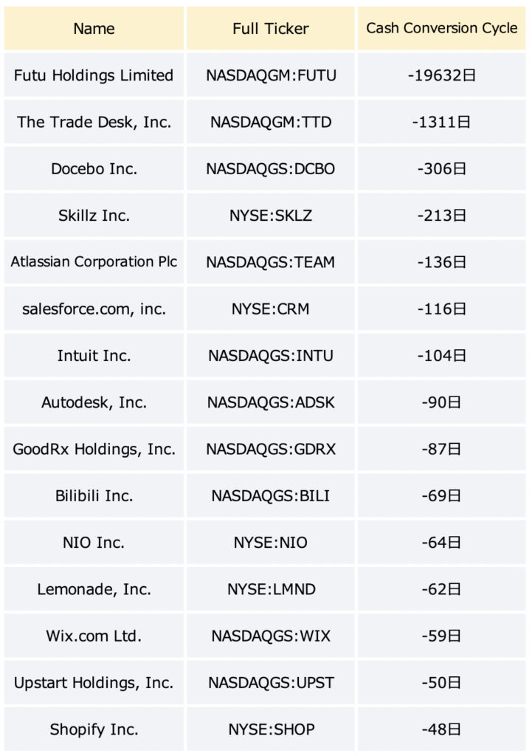The width and height of the screenshot is (532, 756).
Task: Click the Name column header
Action: pyautogui.click(x=94, y=29)
